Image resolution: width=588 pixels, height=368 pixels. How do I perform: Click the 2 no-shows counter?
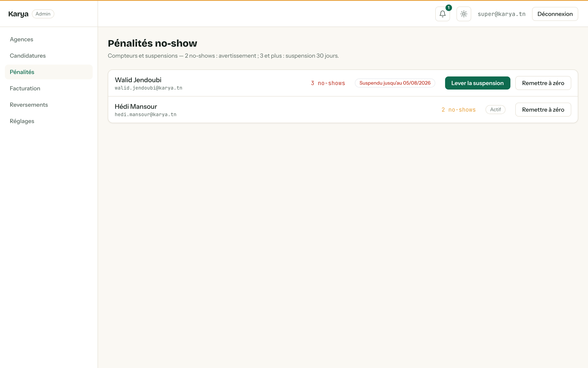[x=459, y=110]
